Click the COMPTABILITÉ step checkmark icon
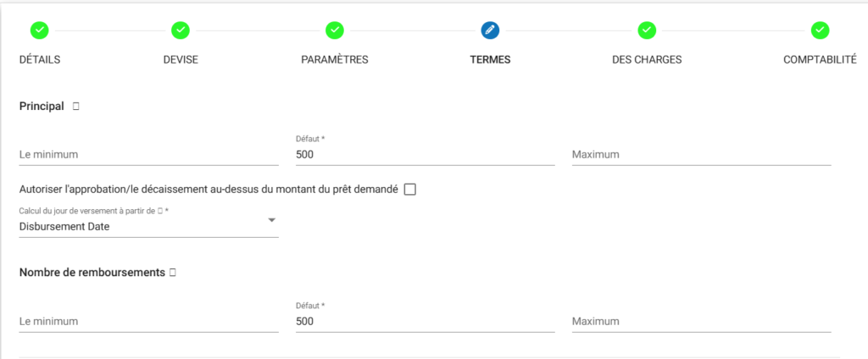 point(820,30)
